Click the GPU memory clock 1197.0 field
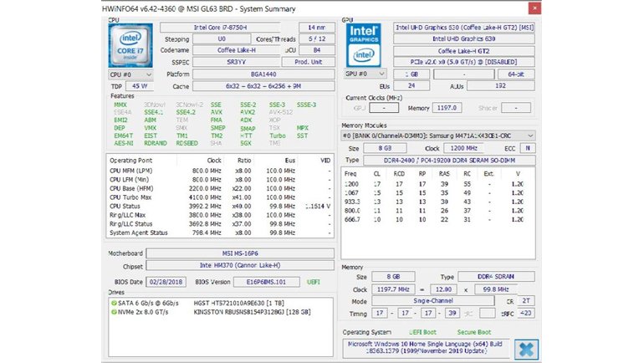The width and height of the screenshot is (644, 363). pyautogui.click(x=447, y=108)
